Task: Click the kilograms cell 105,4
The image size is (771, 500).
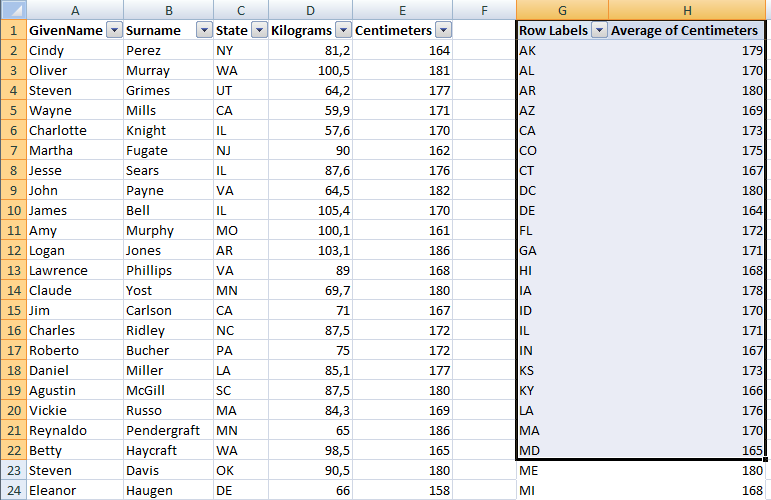Action: coord(310,210)
